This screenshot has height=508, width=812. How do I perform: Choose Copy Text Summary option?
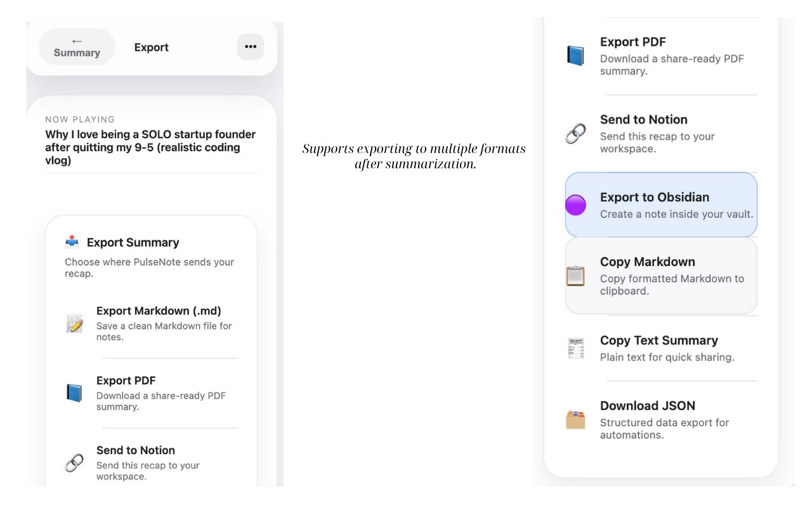pos(661,348)
